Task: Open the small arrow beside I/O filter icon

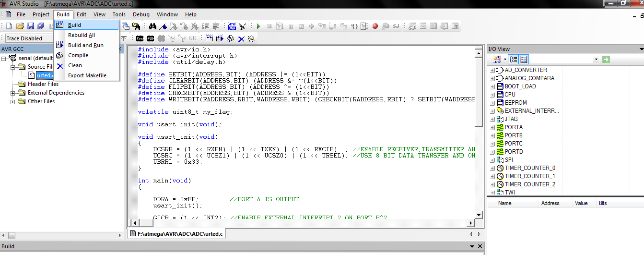Action: coord(504,60)
